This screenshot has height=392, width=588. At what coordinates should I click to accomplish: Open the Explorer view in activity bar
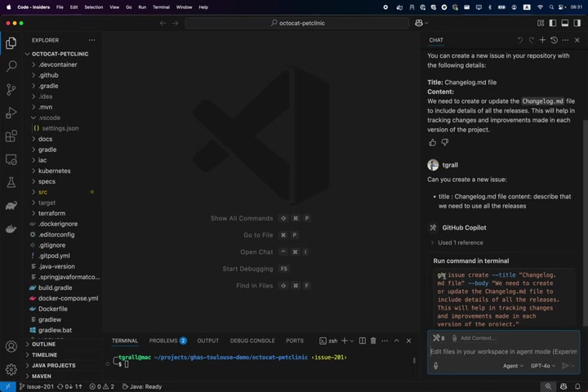point(11,43)
